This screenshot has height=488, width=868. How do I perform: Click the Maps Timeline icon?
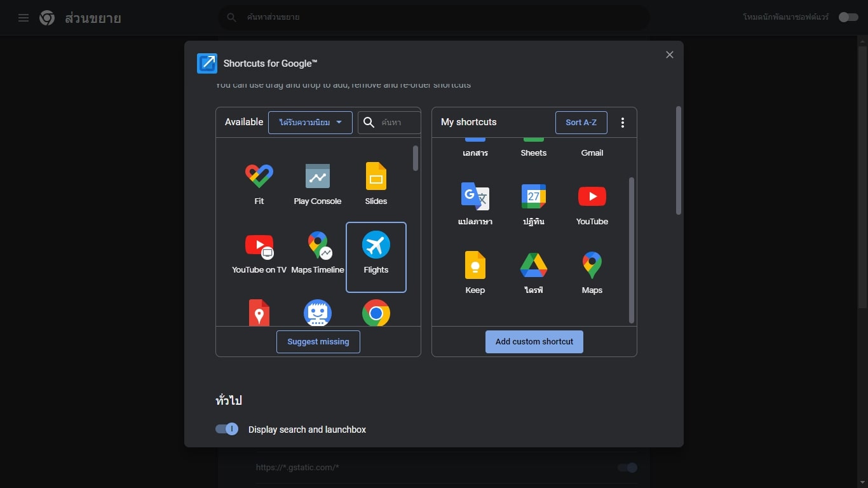318,245
